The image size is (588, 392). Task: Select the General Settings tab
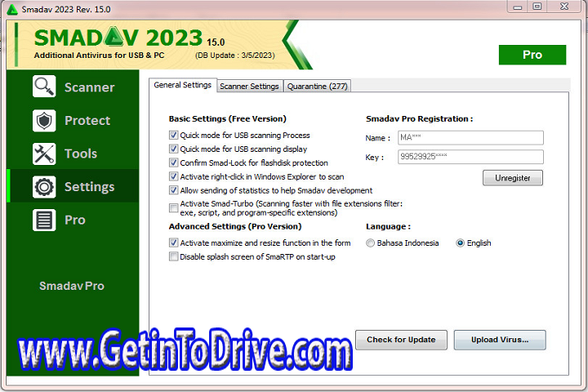[x=183, y=85]
